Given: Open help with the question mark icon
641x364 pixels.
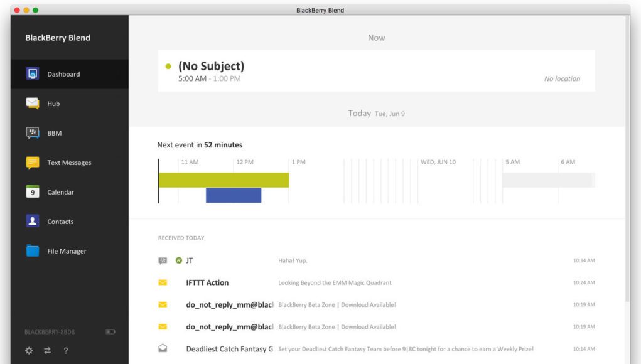Looking at the screenshot, I should pos(66,351).
